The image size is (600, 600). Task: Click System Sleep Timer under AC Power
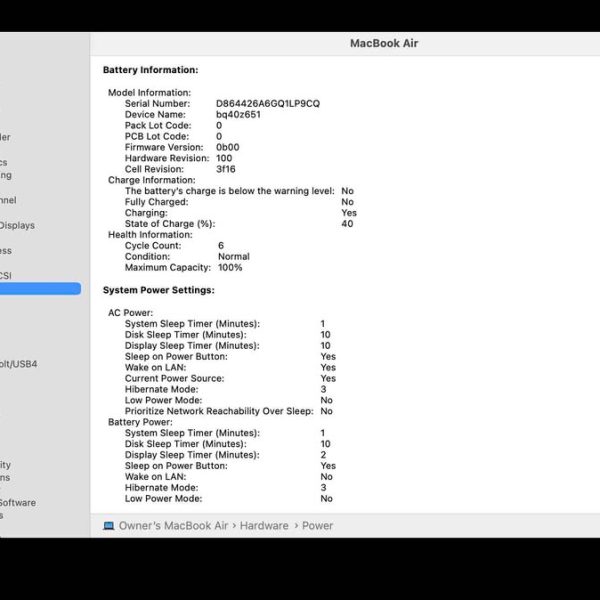click(x=192, y=324)
